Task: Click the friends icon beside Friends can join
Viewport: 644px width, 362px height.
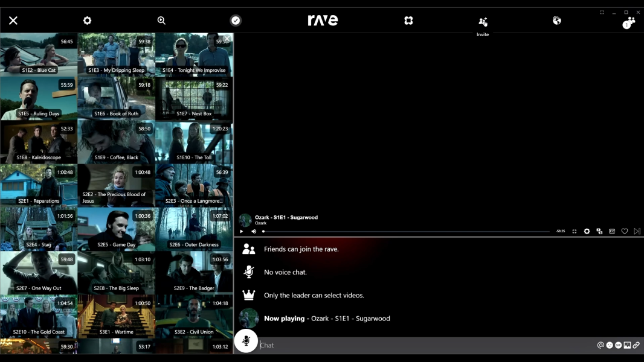Action: [248, 249]
